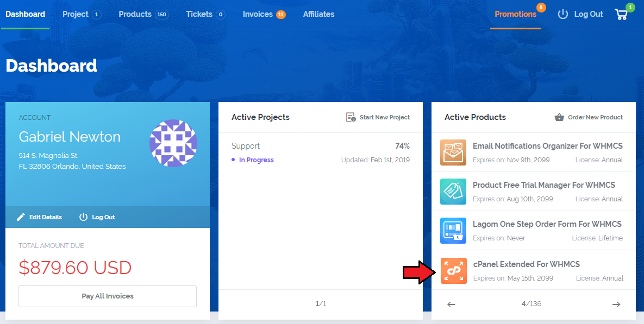Click Expires on: May 15th, 2099
Viewport: 644px width, 324px height.
coord(514,278)
